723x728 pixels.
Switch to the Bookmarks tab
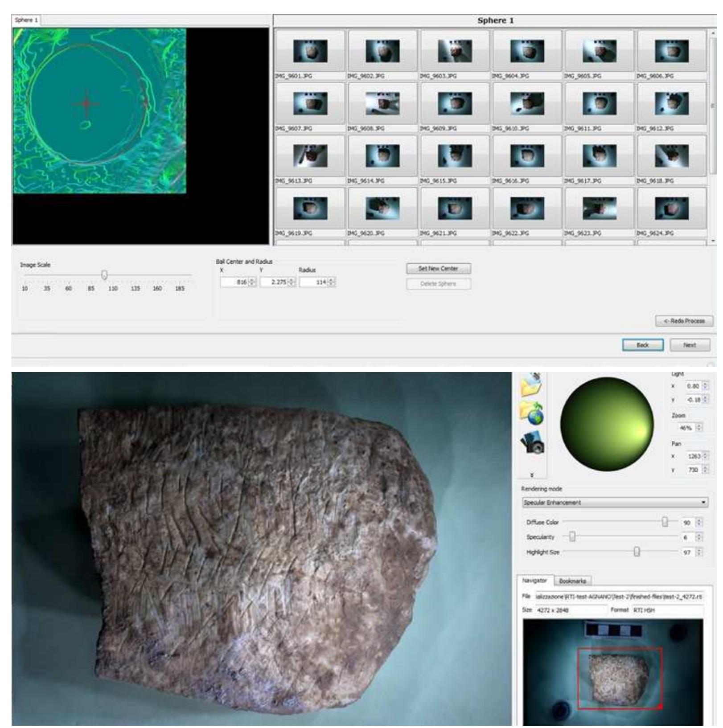[x=572, y=581]
